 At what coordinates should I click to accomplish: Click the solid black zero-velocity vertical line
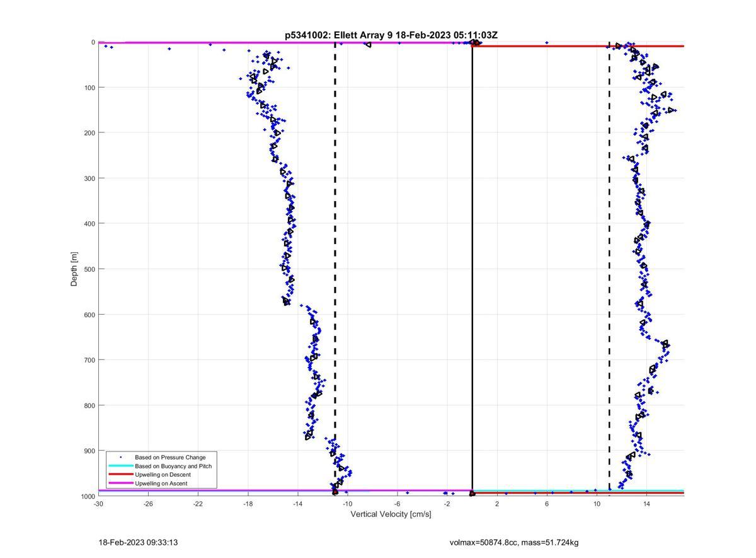(472, 269)
